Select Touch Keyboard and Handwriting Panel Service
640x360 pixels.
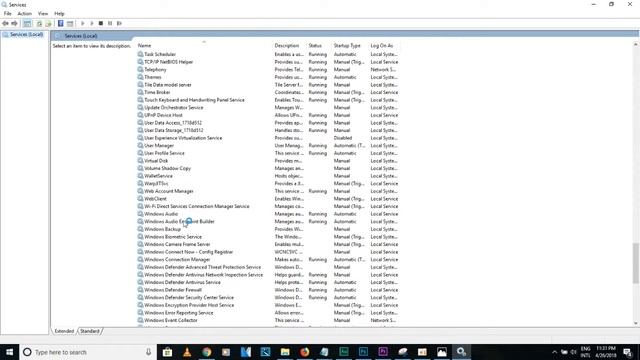pyautogui.click(x=194, y=100)
